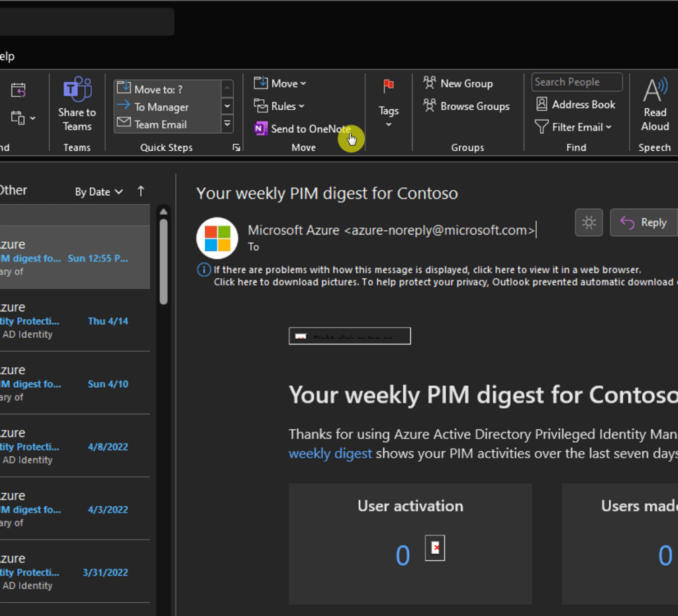Open the Address Book
The image size is (678, 616).
pos(575,105)
